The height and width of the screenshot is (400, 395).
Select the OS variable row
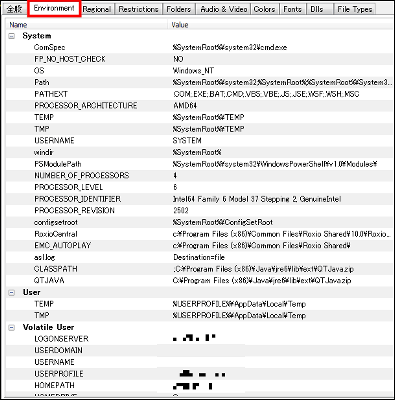pyautogui.click(x=199, y=71)
